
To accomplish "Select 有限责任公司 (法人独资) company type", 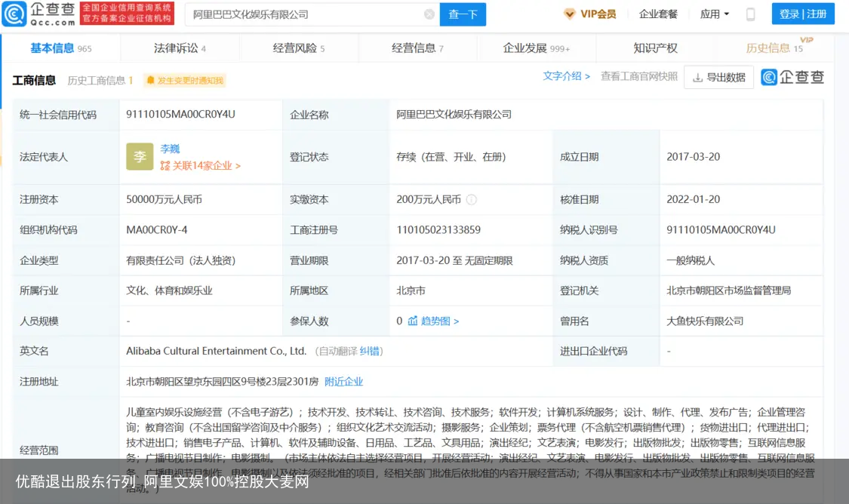I will click(x=181, y=260).
